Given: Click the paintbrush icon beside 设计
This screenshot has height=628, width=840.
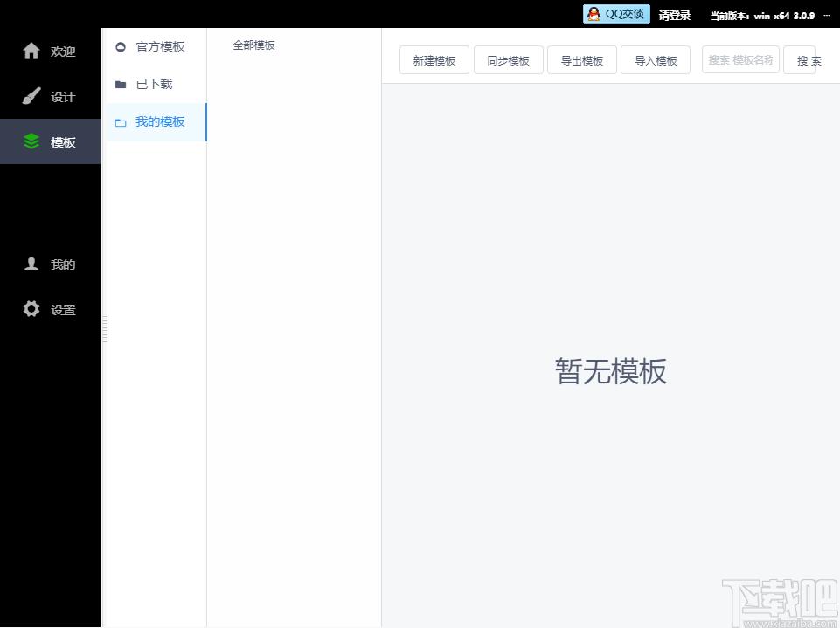Looking at the screenshot, I should click(x=31, y=96).
